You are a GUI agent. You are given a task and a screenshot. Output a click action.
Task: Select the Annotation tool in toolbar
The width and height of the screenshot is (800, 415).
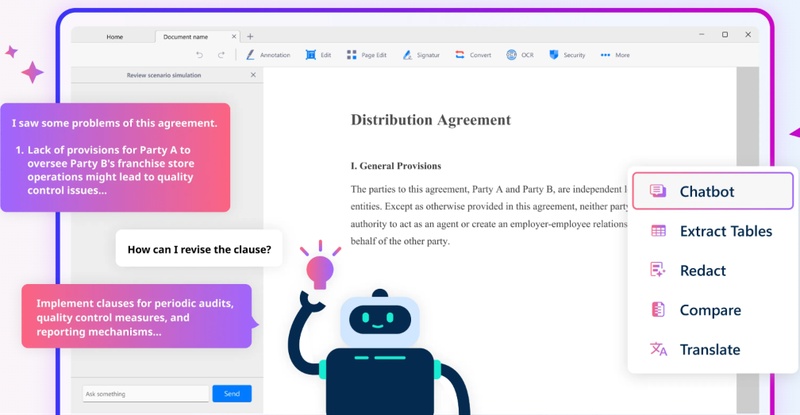coord(268,55)
